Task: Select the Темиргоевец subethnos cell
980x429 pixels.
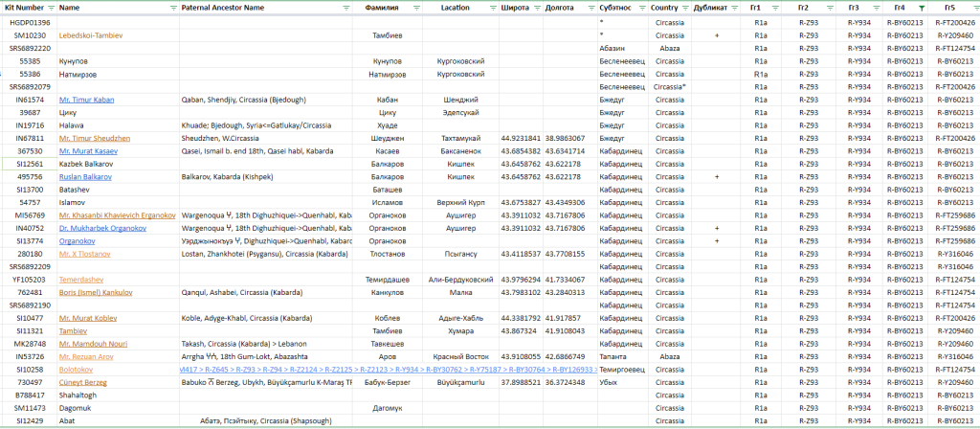Action: pyautogui.click(x=622, y=369)
